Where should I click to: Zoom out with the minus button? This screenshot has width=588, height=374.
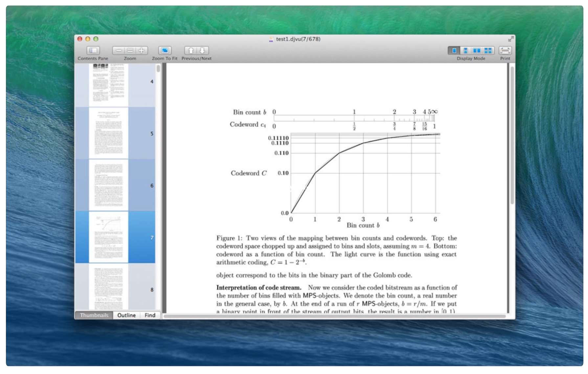119,50
